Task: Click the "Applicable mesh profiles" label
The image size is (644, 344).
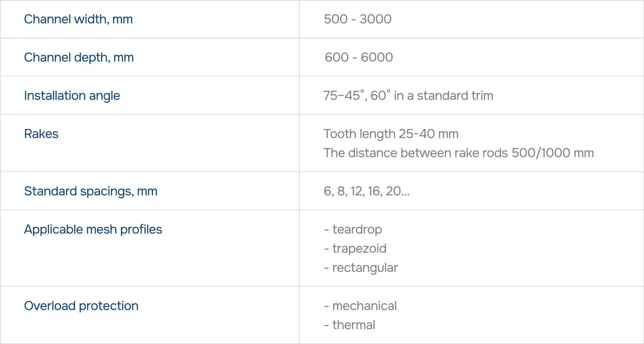Action: pos(93,229)
